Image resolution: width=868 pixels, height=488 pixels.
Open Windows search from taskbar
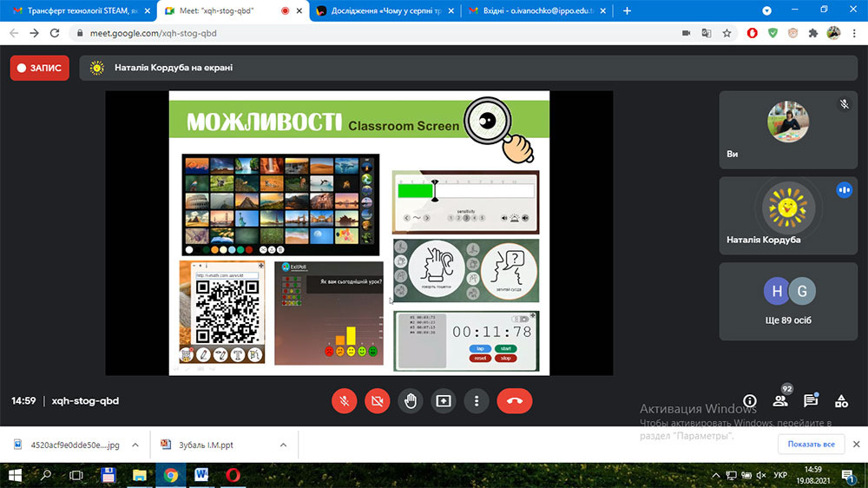46,475
